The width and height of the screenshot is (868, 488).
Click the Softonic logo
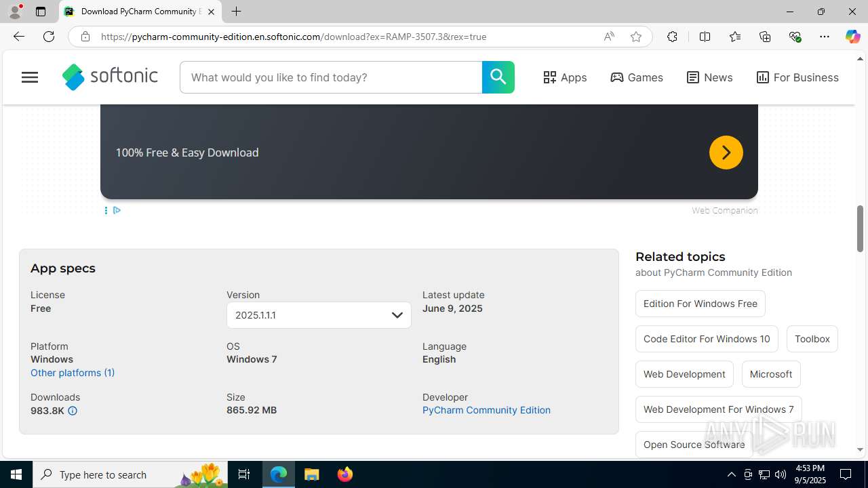click(x=110, y=77)
